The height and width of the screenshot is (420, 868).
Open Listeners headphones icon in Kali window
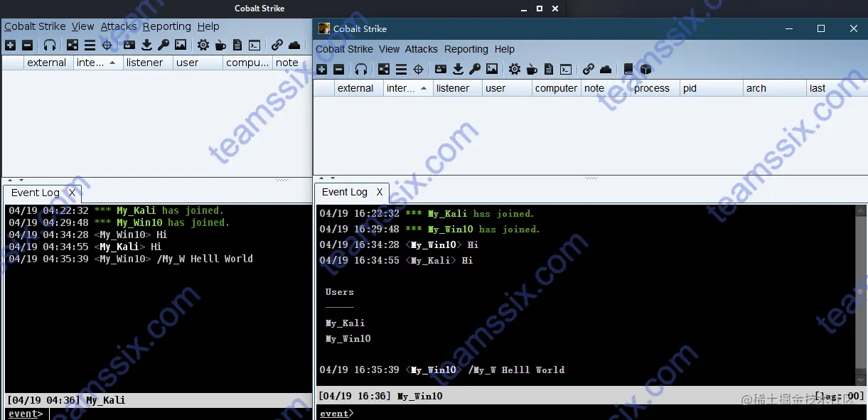point(50,45)
